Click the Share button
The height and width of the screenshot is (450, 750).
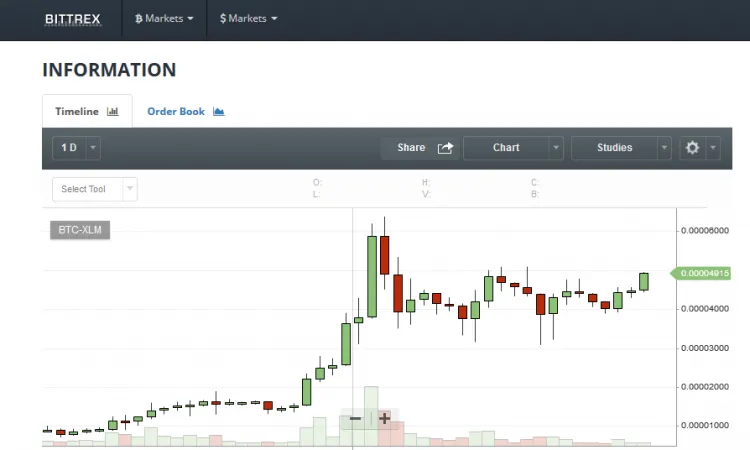pos(420,148)
